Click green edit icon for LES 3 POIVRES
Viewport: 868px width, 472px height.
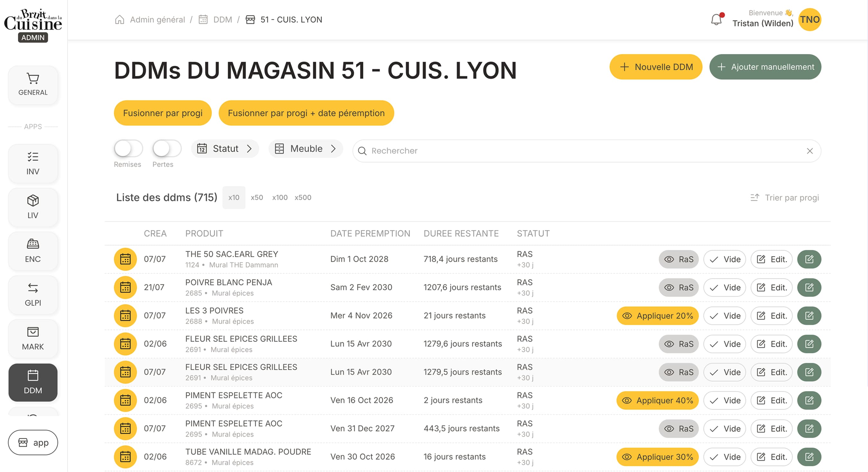pos(809,316)
